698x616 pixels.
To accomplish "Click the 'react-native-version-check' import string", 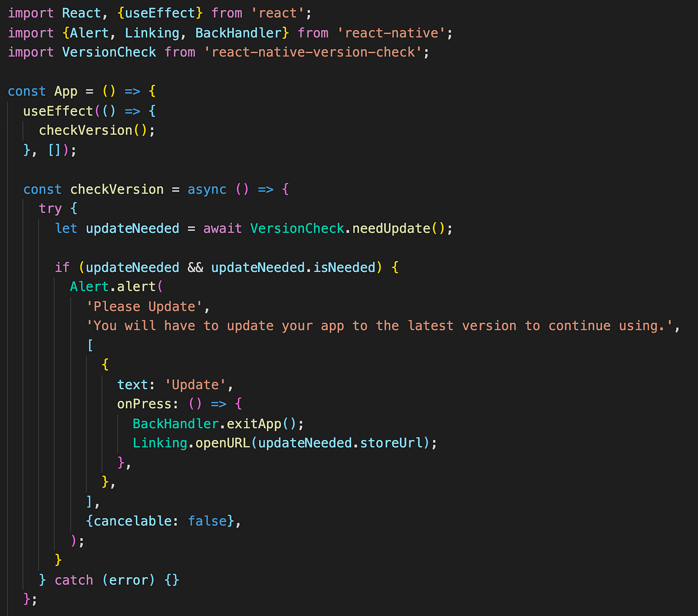I will pos(317,52).
